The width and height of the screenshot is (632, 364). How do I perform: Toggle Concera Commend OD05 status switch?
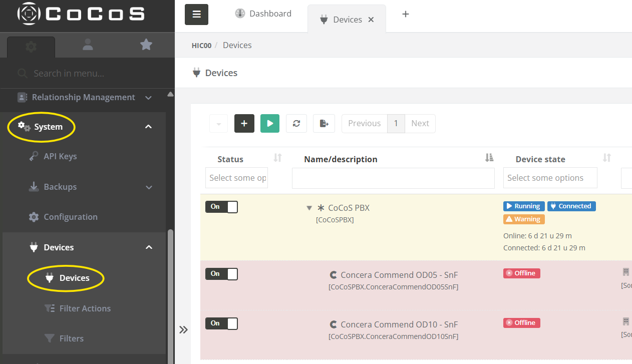click(221, 274)
